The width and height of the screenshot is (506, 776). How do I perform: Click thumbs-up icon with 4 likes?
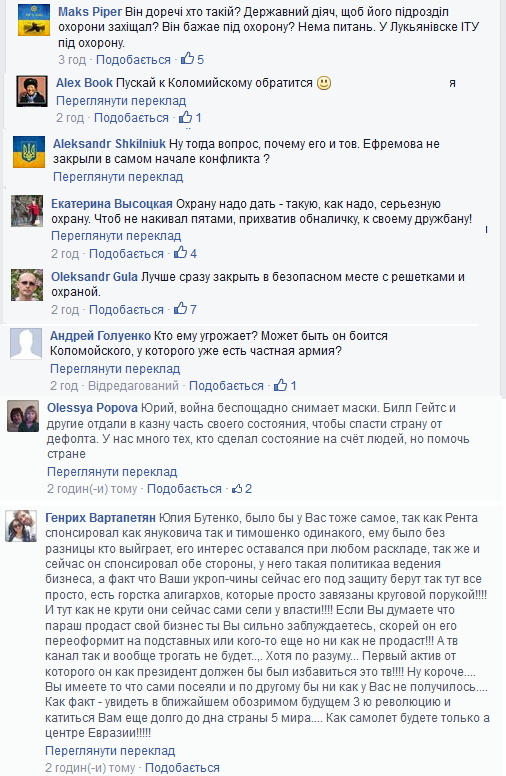[x=180, y=253]
